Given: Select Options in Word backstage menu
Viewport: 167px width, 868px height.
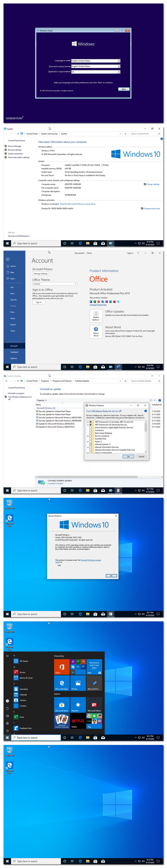Looking at the screenshot, I should pos(14,358).
